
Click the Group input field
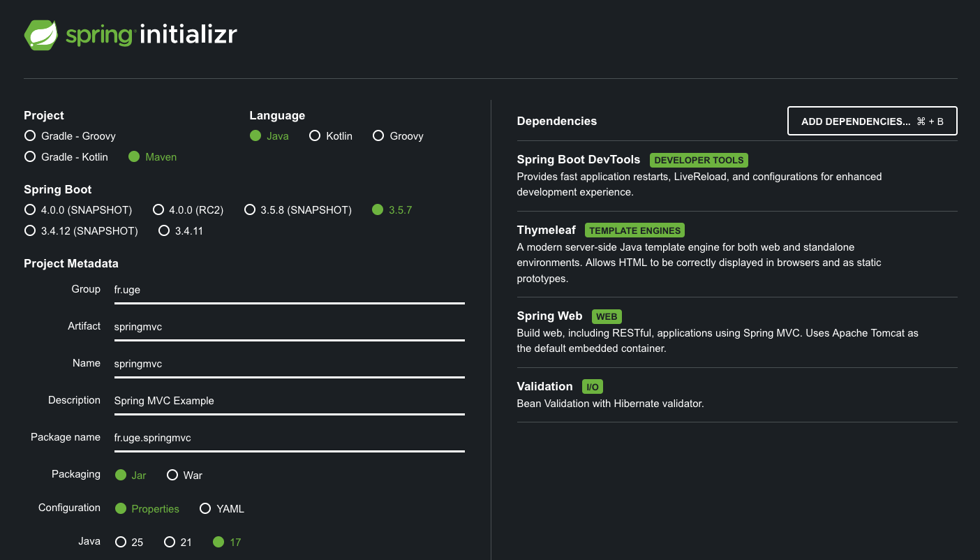click(290, 290)
